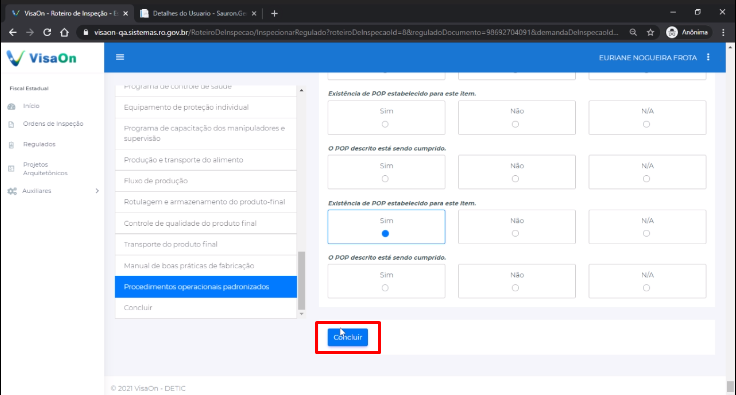This screenshot has width=736, height=395.
Task: Open the Fluxo de produção section
Action: (206, 181)
